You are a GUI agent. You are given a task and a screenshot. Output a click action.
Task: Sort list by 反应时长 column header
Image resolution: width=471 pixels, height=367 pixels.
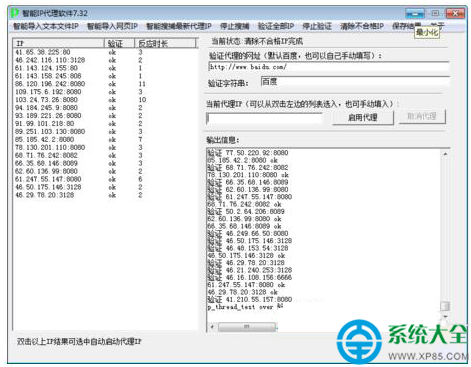coord(165,43)
